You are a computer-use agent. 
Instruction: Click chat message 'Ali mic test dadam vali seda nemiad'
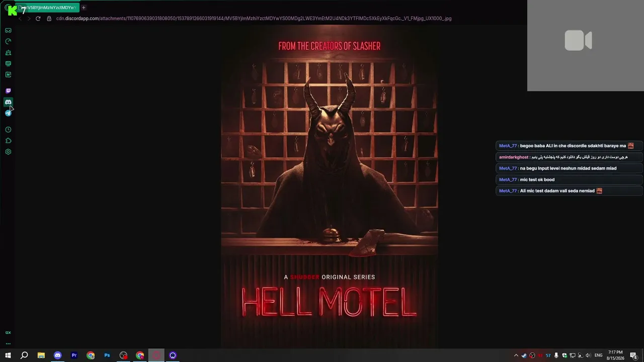[569, 191]
